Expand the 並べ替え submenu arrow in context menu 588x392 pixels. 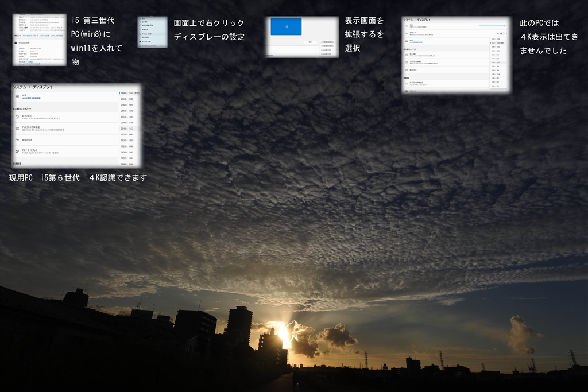[165, 22]
